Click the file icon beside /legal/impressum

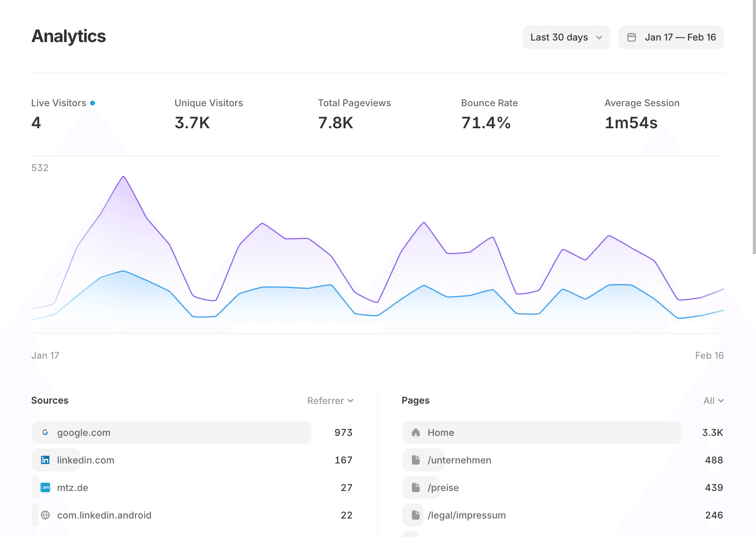pyautogui.click(x=416, y=515)
